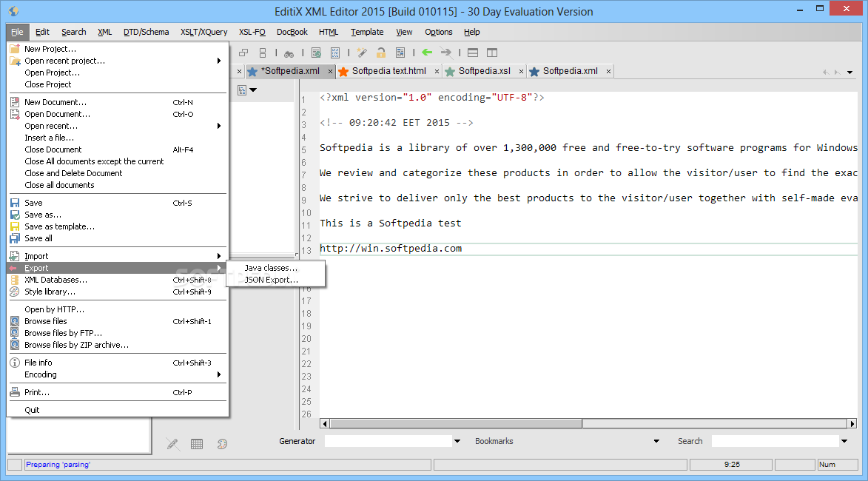Click the document with blue lines toolbar icon
The width and height of the screenshot is (868, 481).
pos(400,53)
